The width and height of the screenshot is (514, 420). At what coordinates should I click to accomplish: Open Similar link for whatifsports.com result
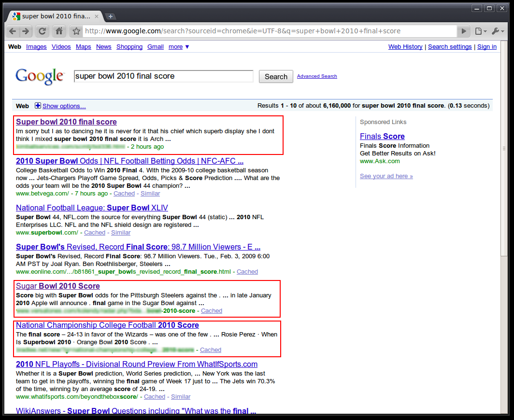click(181, 397)
